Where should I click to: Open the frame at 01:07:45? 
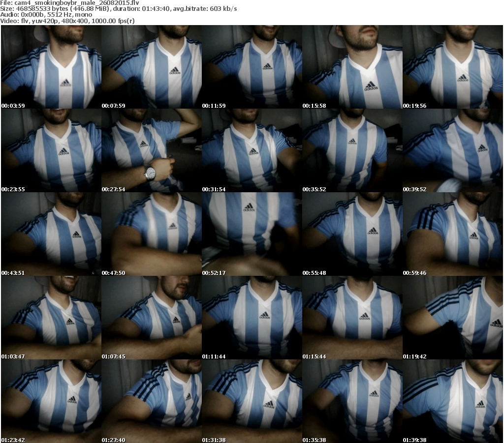pyautogui.click(x=152, y=318)
